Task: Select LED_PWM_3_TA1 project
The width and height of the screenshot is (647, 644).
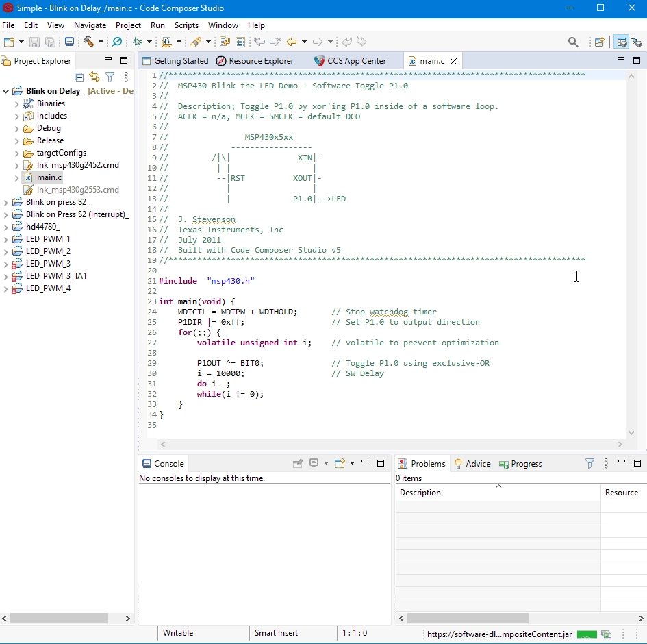Action: (56, 276)
